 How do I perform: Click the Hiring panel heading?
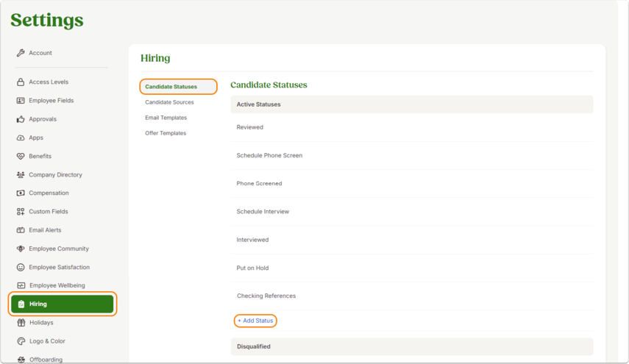pyautogui.click(x=155, y=58)
